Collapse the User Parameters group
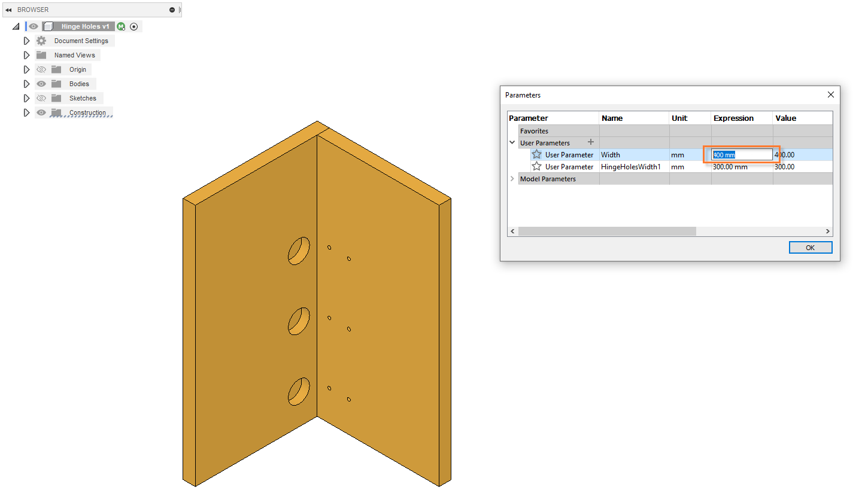 [512, 143]
